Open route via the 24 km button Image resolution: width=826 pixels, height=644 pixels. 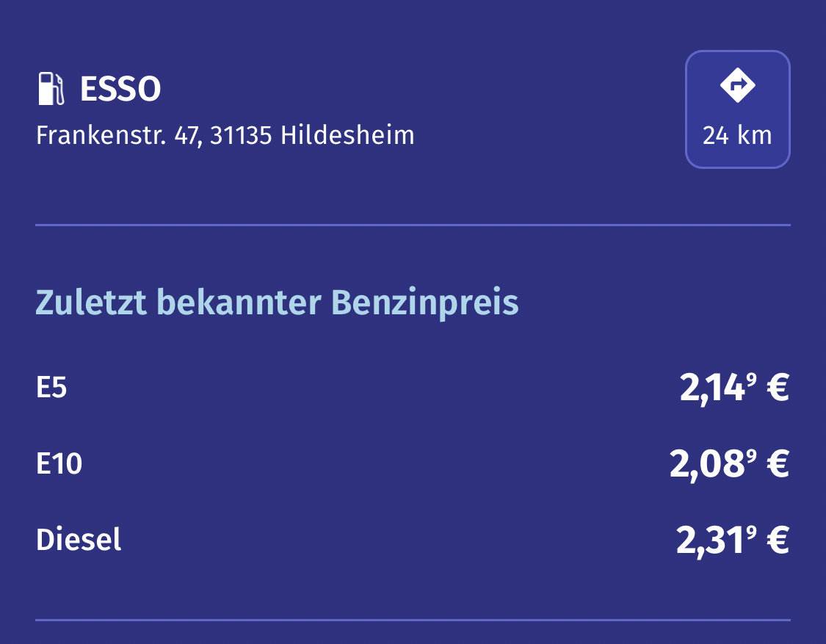coord(737,109)
